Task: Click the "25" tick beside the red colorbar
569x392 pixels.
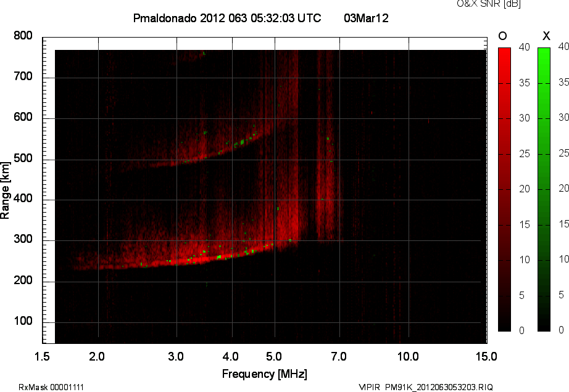Action: pyautogui.click(x=525, y=154)
